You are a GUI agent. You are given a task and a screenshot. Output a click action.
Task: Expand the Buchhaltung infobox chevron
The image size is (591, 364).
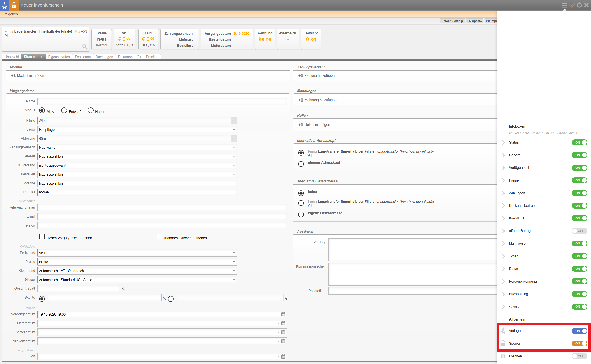503,294
